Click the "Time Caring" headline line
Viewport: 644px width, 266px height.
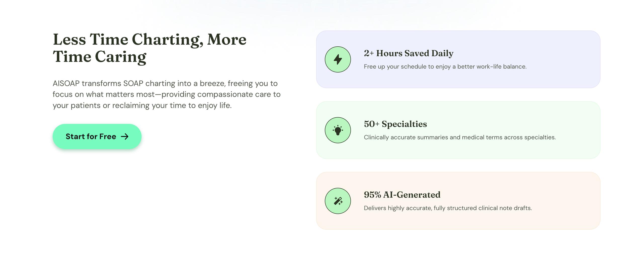tap(99, 57)
